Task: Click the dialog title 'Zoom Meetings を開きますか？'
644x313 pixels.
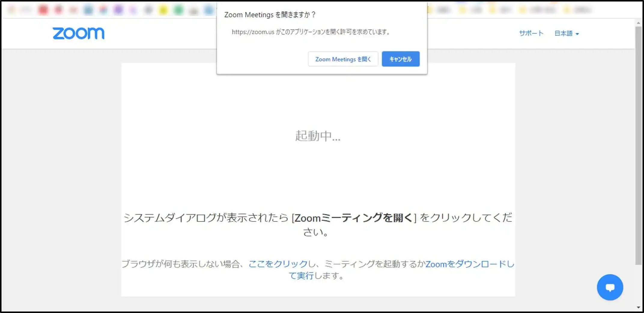Action: (x=270, y=15)
